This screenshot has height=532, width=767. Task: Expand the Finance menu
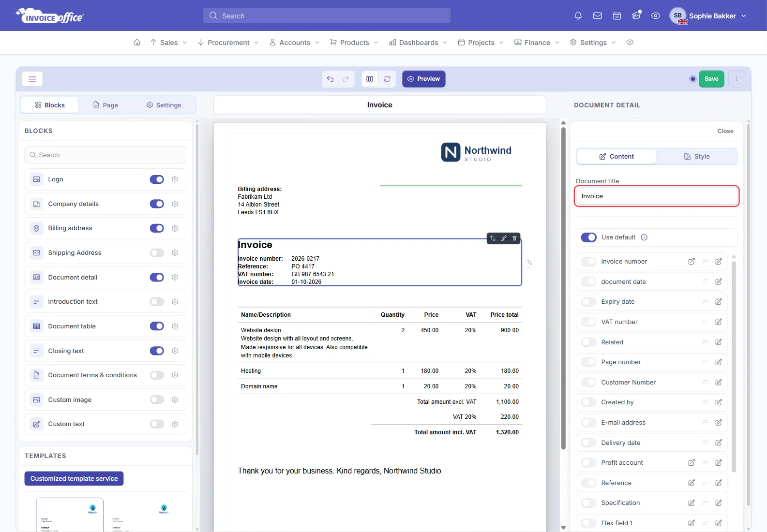pos(537,43)
